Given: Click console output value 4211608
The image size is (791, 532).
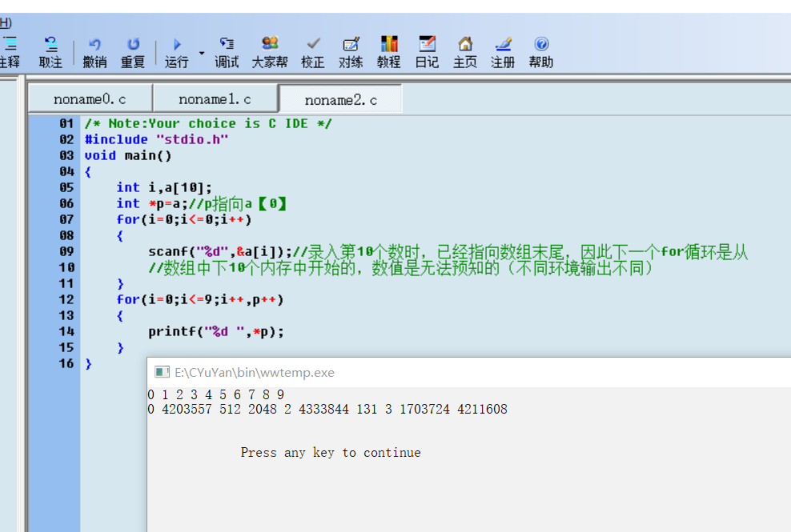Looking at the screenshot, I should point(482,409).
